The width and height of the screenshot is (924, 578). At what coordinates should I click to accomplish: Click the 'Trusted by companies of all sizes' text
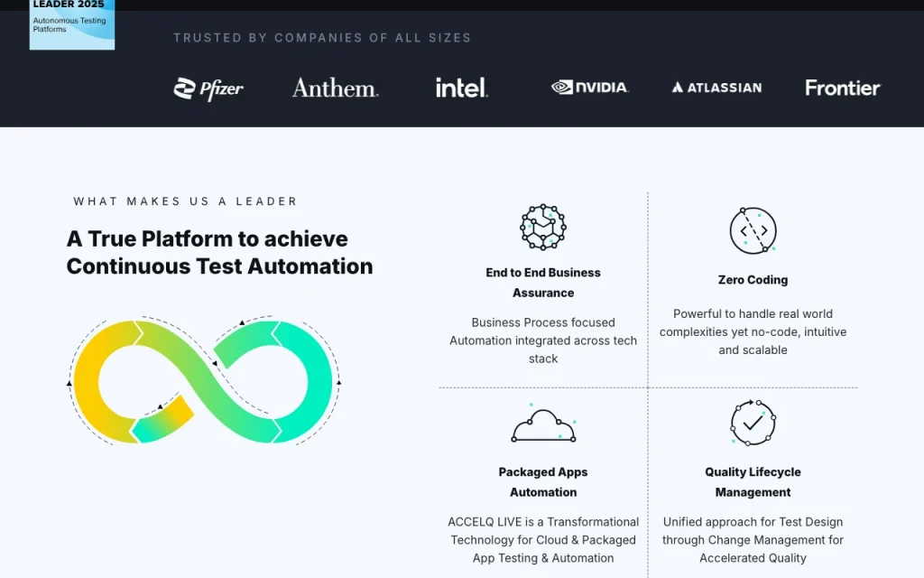322,38
